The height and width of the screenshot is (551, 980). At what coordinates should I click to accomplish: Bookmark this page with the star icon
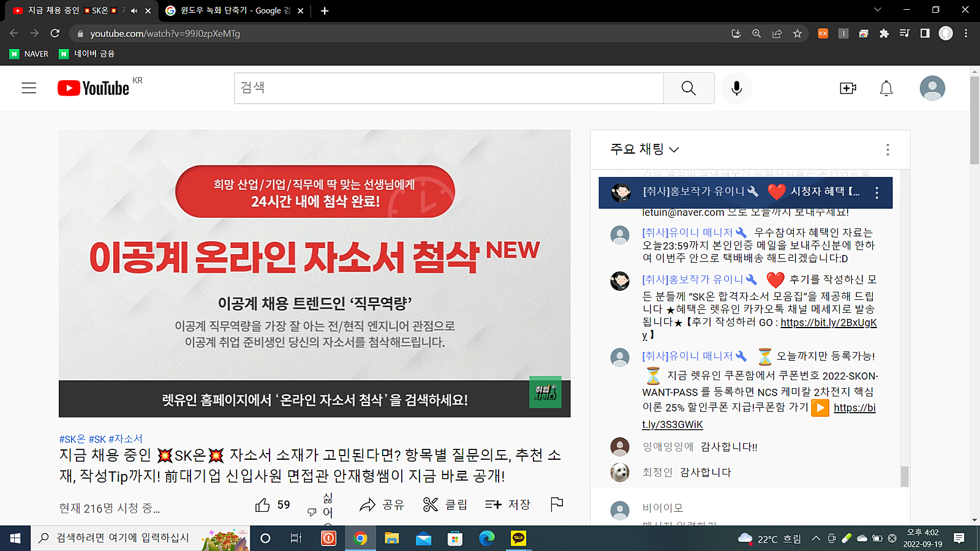click(797, 34)
